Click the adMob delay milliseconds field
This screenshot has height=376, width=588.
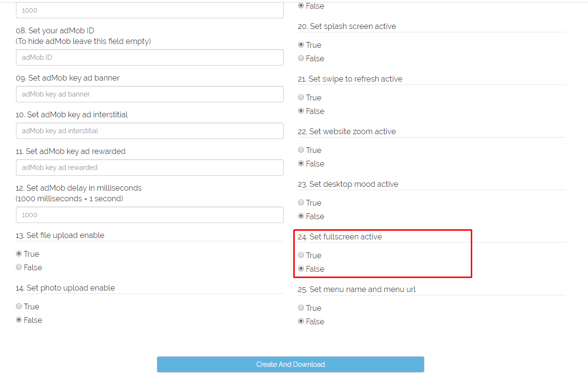[x=150, y=215]
